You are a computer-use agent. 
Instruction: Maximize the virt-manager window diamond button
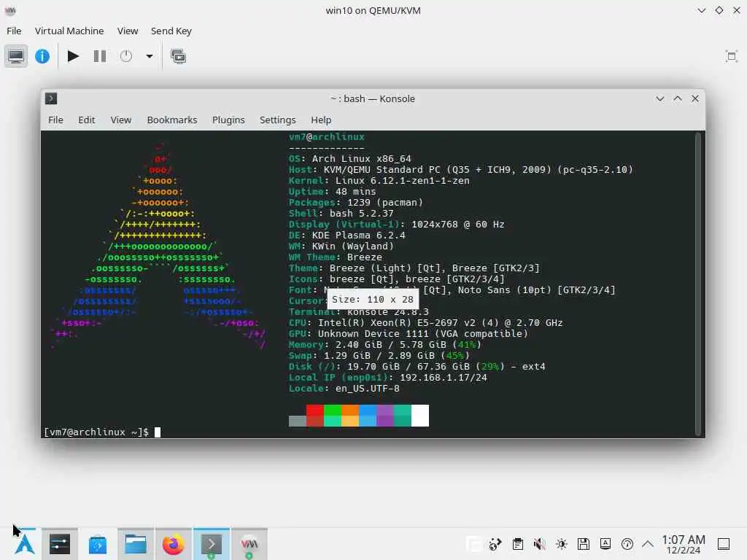pos(719,10)
